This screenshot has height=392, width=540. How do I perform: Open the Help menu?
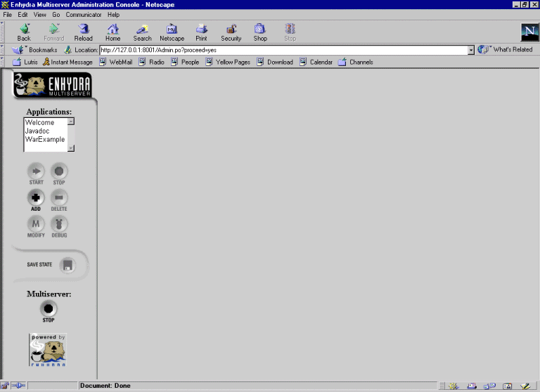pos(113,15)
